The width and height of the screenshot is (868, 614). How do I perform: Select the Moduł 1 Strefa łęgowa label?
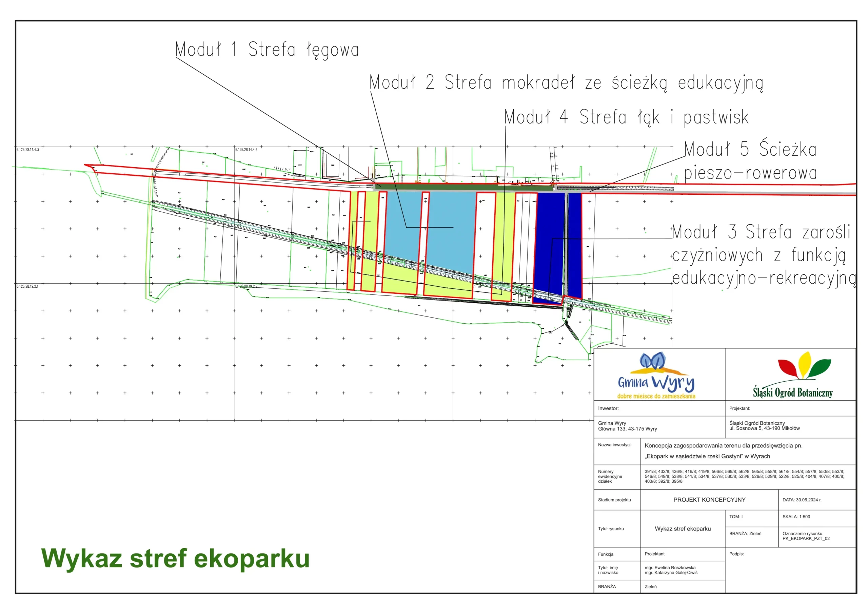coord(267,50)
